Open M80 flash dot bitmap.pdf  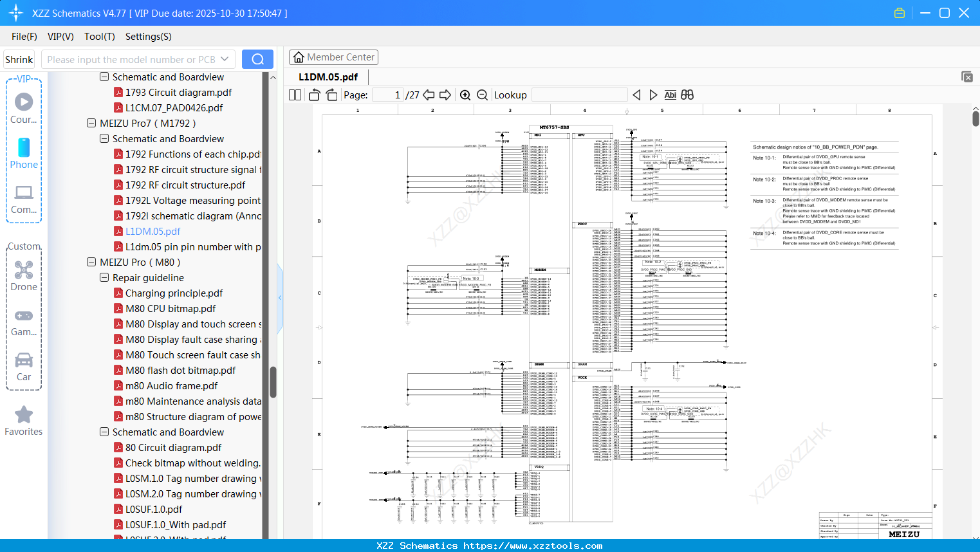pyautogui.click(x=180, y=370)
